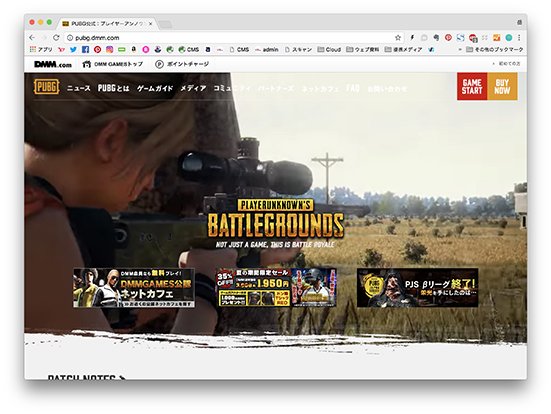Click the Pinterest extension icon in toolbar

[448, 38]
